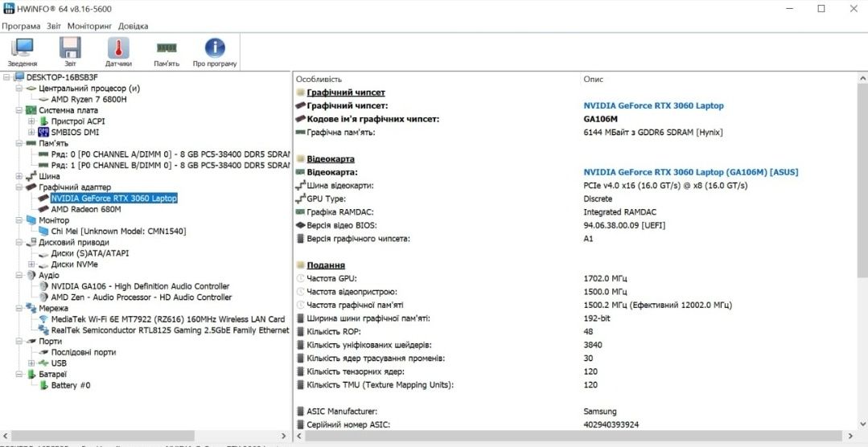Image resolution: width=868 pixels, height=447 pixels.
Task: Open the Про програму info icon
Action: coord(215,48)
